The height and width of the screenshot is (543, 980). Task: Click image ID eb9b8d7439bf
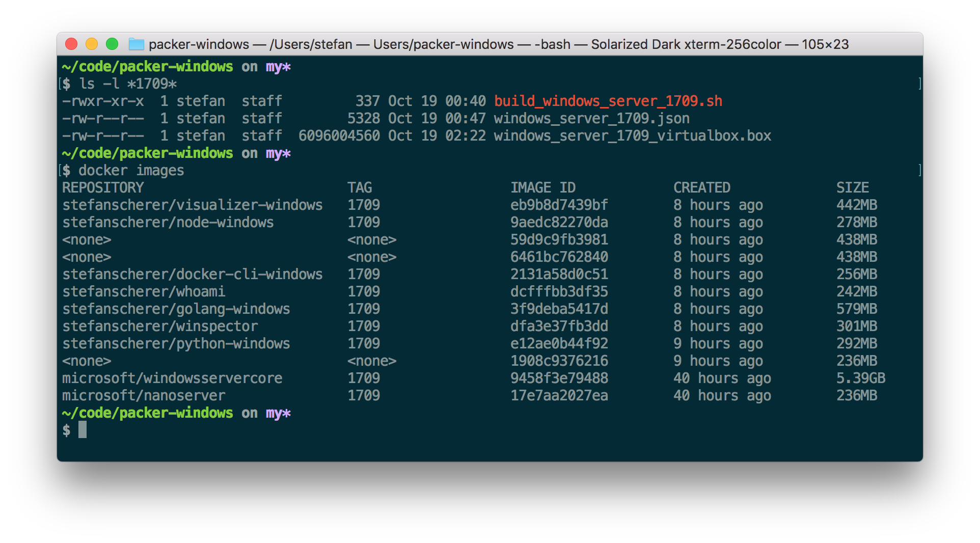pyautogui.click(x=559, y=205)
